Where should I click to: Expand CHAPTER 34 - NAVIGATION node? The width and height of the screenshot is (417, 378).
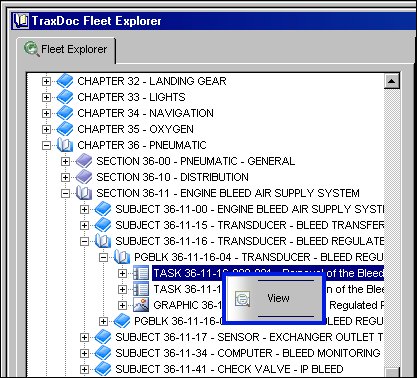[x=46, y=113]
